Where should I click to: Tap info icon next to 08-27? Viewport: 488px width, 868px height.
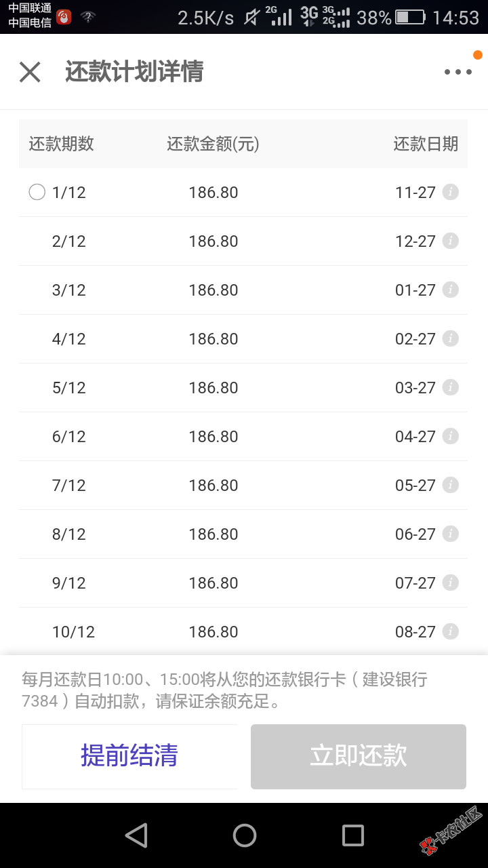pos(450,631)
